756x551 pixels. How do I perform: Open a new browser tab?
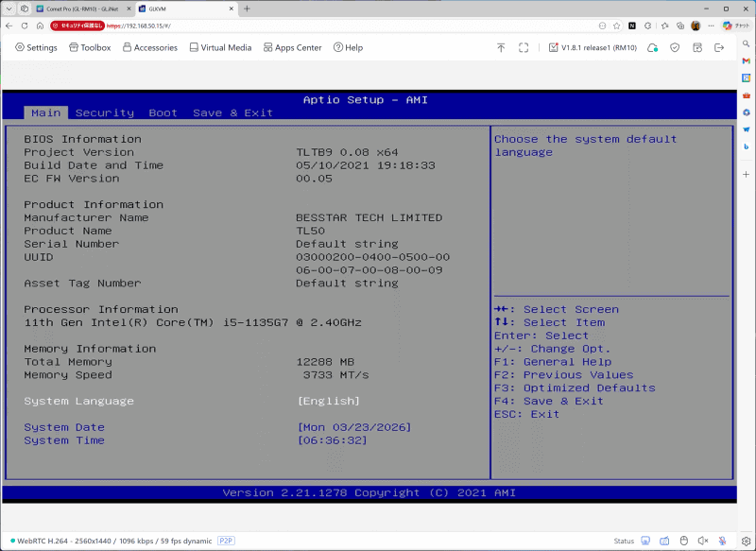tap(247, 9)
